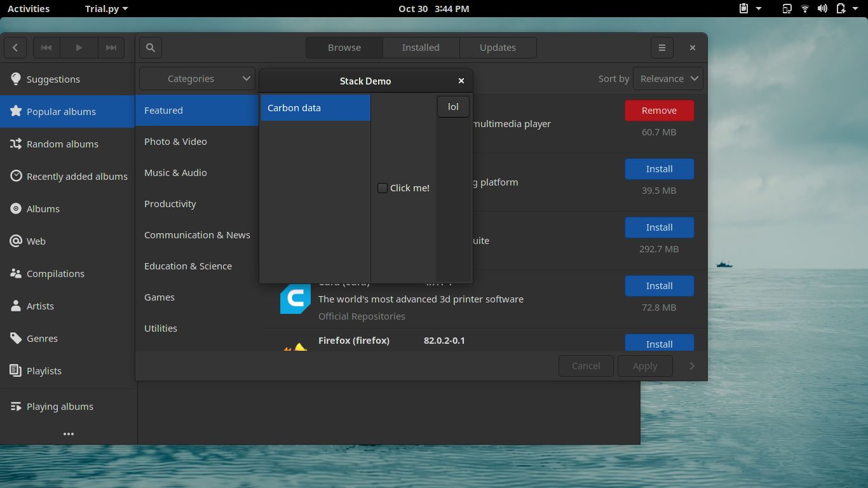Switch to the Updates tab
This screenshot has height=488, width=868.
498,47
